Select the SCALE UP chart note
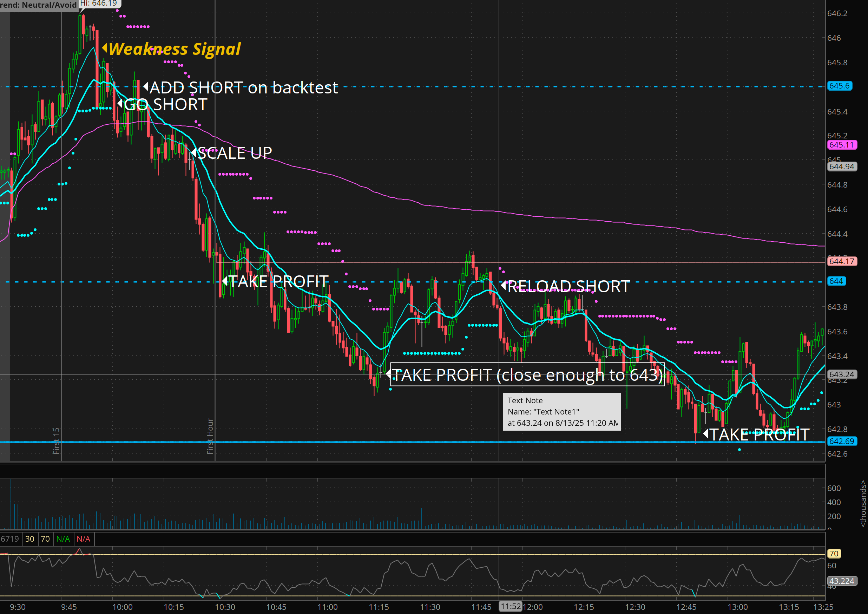868x614 pixels. click(235, 153)
